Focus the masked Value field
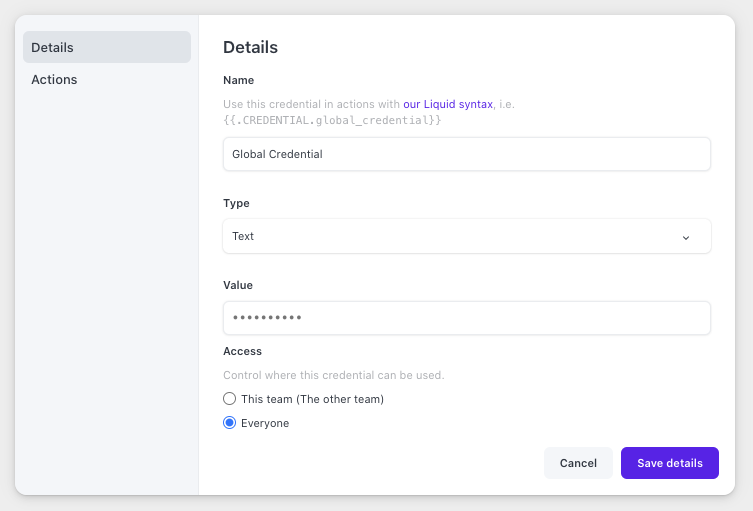Image resolution: width=753 pixels, height=511 pixels. (x=466, y=318)
